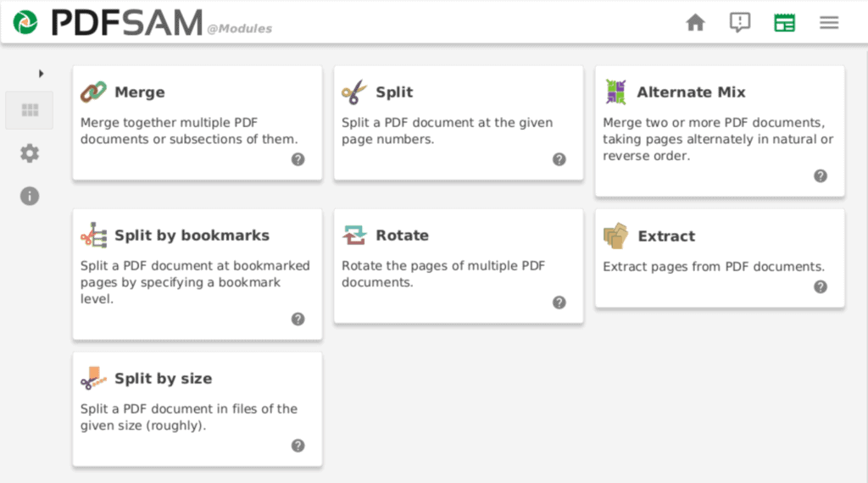The width and height of the screenshot is (868, 483).
Task: Open the sidebar info icon
Action: pyautogui.click(x=30, y=196)
